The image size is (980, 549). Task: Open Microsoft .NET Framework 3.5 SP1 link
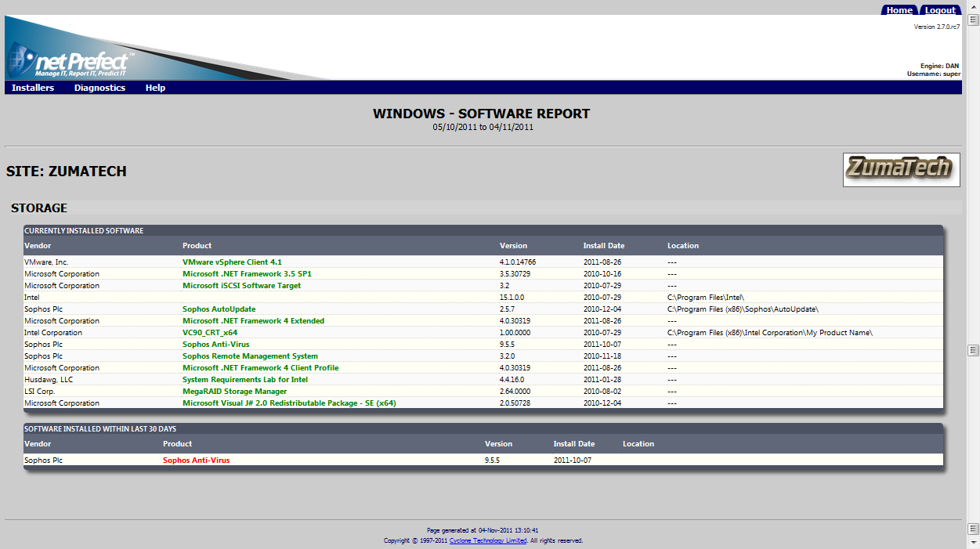coord(247,274)
